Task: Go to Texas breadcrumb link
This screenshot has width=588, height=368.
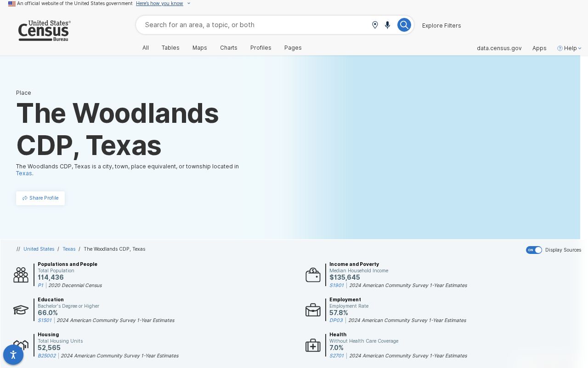Action: coord(69,249)
